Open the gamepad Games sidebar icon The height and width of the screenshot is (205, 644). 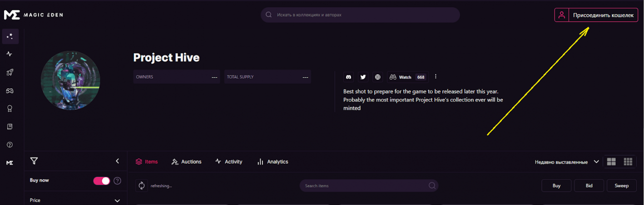coord(10,91)
